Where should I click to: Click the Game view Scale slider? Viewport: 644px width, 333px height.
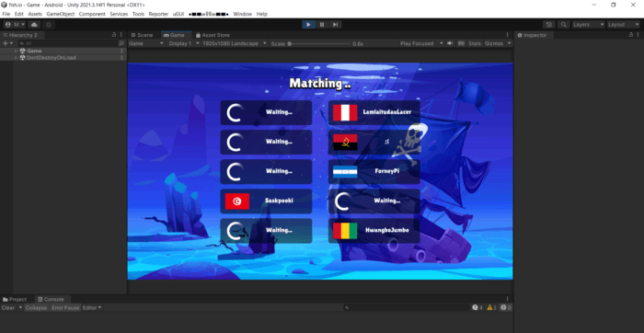coord(319,43)
